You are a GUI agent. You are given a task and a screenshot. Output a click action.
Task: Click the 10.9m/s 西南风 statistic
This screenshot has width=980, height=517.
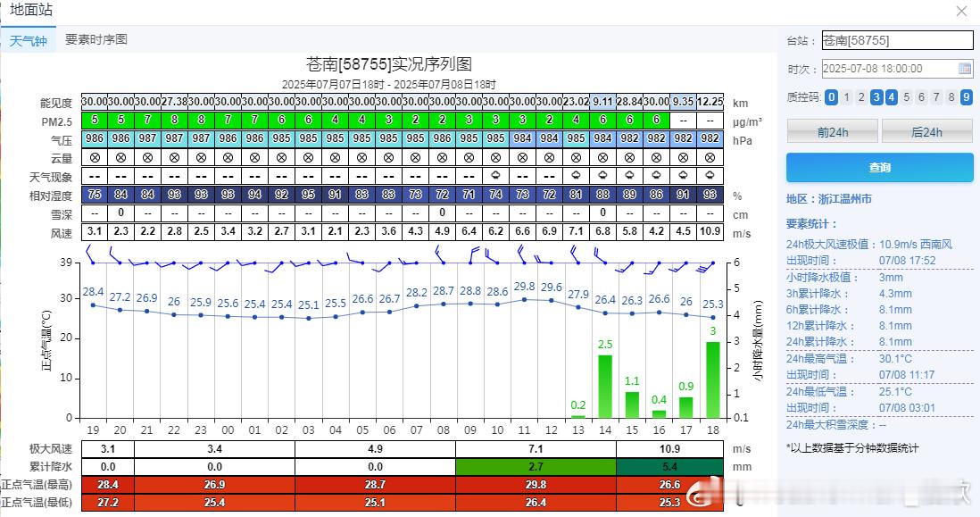(916, 245)
